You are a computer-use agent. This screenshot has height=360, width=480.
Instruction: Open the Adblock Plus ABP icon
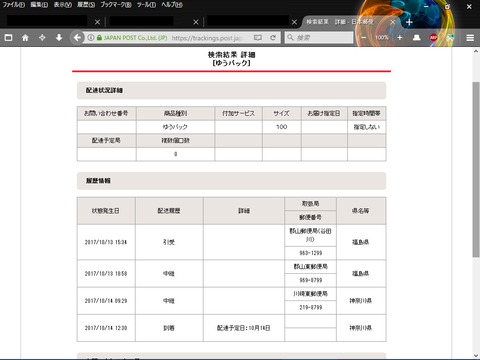coord(433,38)
